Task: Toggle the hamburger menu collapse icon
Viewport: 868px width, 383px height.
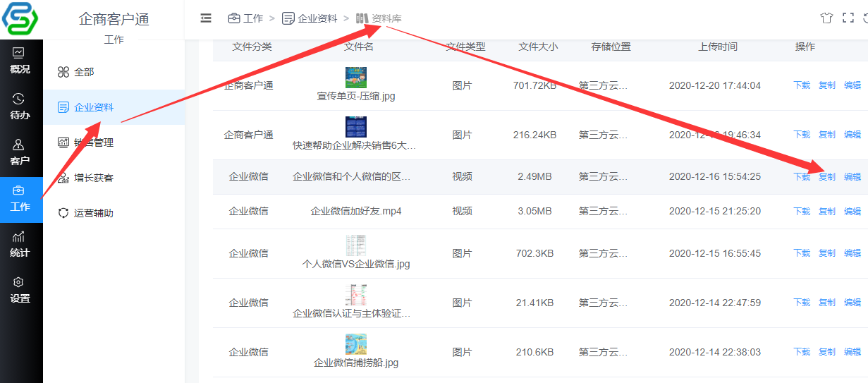Action: (x=206, y=18)
